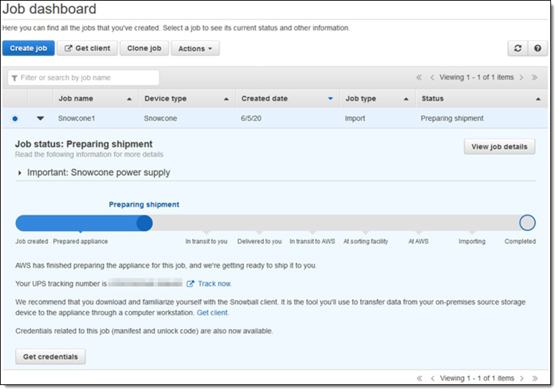Sort by Job type arrow
The height and width of the screenshot is (392, 558).
[x=406, y=99]
